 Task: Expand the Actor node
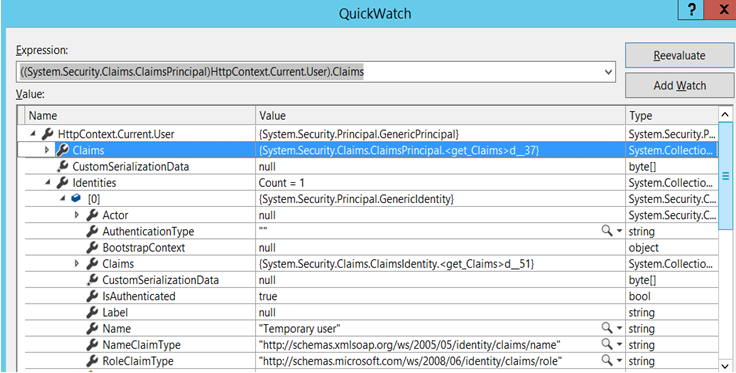tap(77, 215)
